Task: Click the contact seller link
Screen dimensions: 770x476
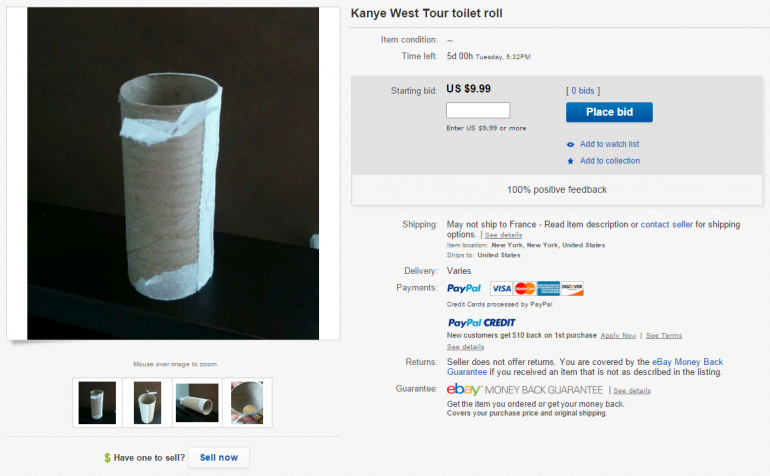Action: [x=667, y=225]
